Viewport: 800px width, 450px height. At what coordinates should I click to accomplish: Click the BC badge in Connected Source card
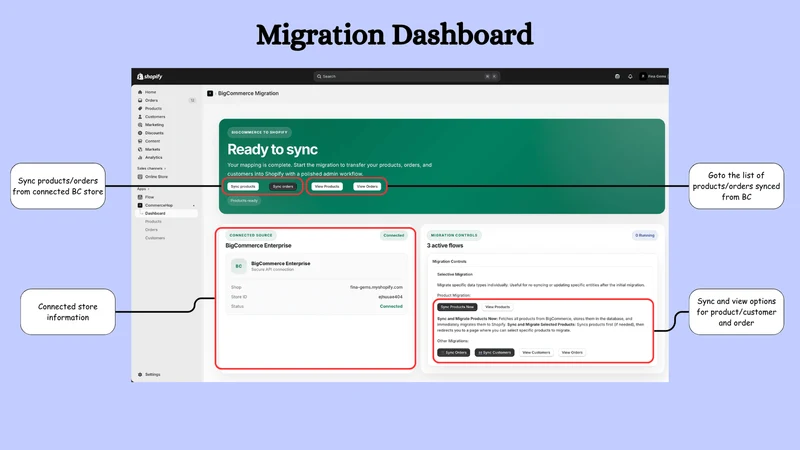tap(239, 266)
